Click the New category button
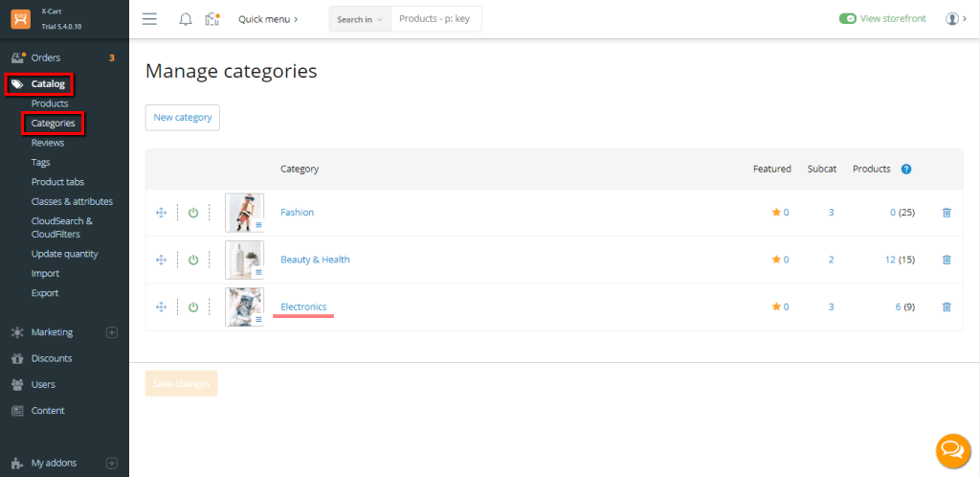 183,118
